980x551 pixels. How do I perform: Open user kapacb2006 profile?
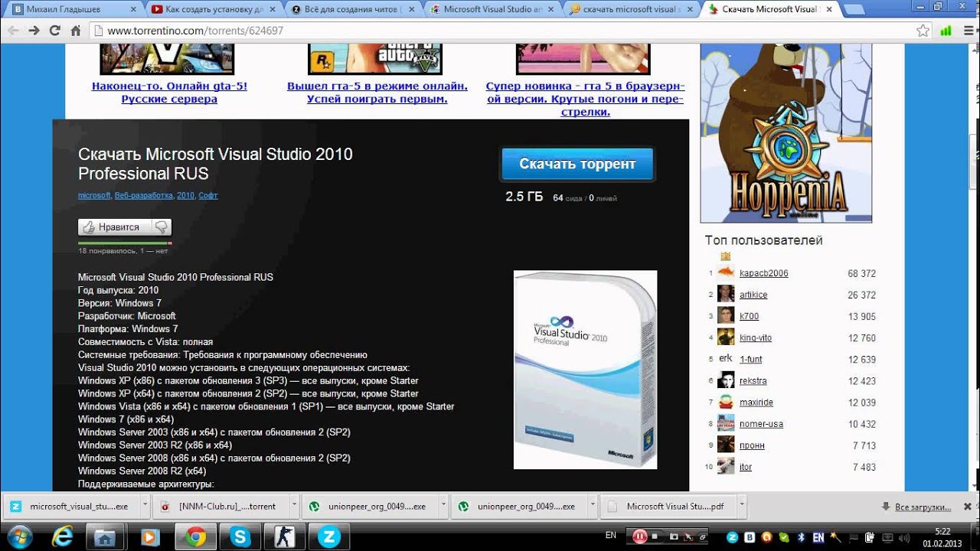pyautogui.click(x=763, y=273)
